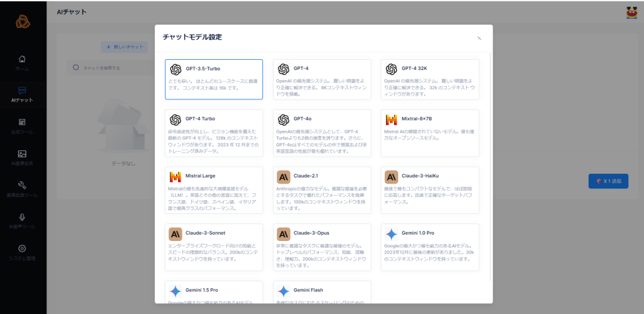Choose the Gemini 1.5 Pro model title
Screen dimensions: 644x314
(x=202, y=290)
